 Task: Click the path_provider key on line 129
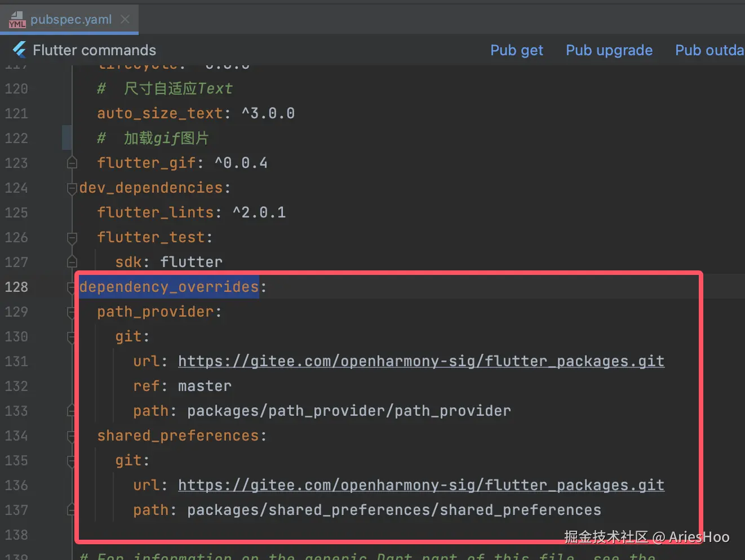[155, 312]
